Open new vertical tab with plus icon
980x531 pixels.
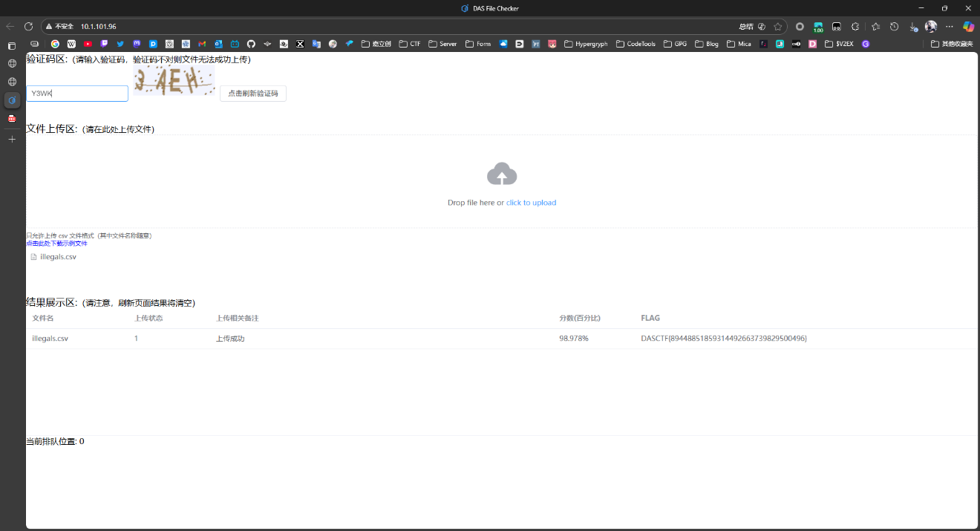(x=12, y=139)
